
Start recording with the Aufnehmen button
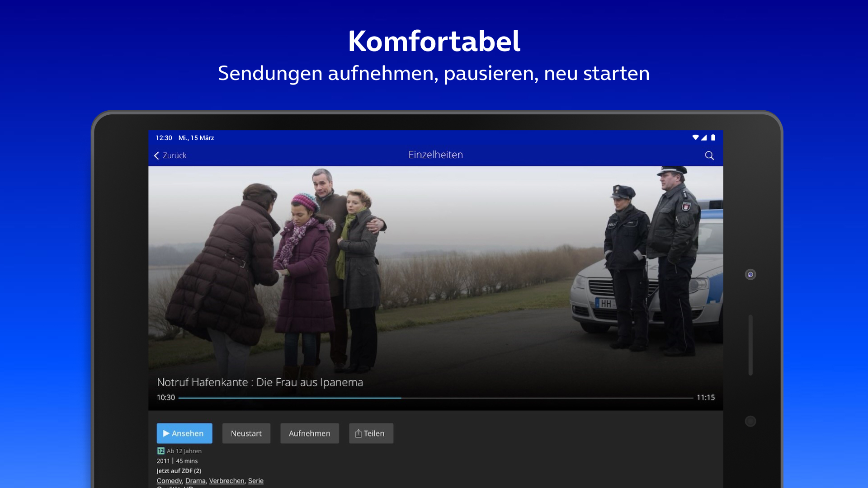click(x=309, y=433)
